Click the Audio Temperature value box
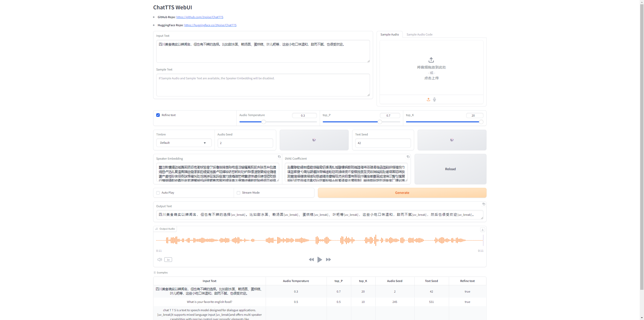 (304, 116)
